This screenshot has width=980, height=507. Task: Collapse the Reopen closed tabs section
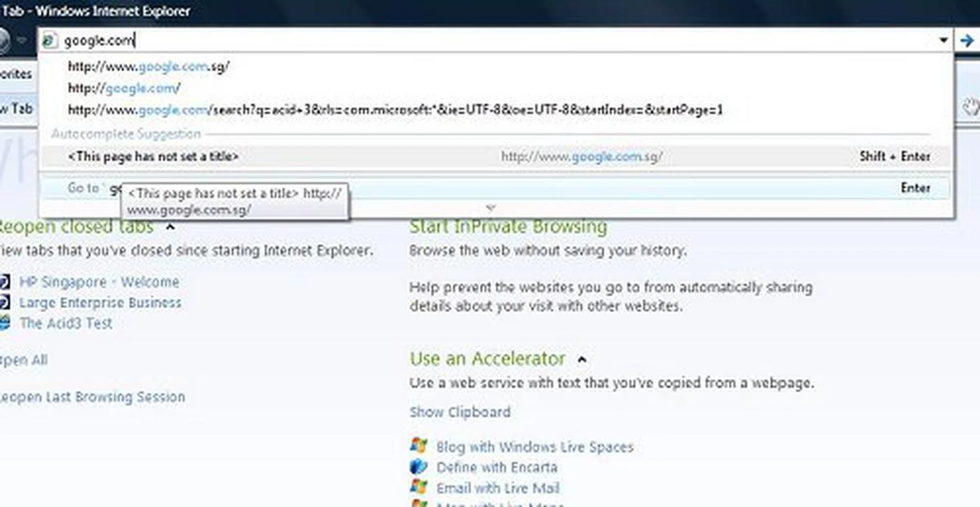[170, 227]
